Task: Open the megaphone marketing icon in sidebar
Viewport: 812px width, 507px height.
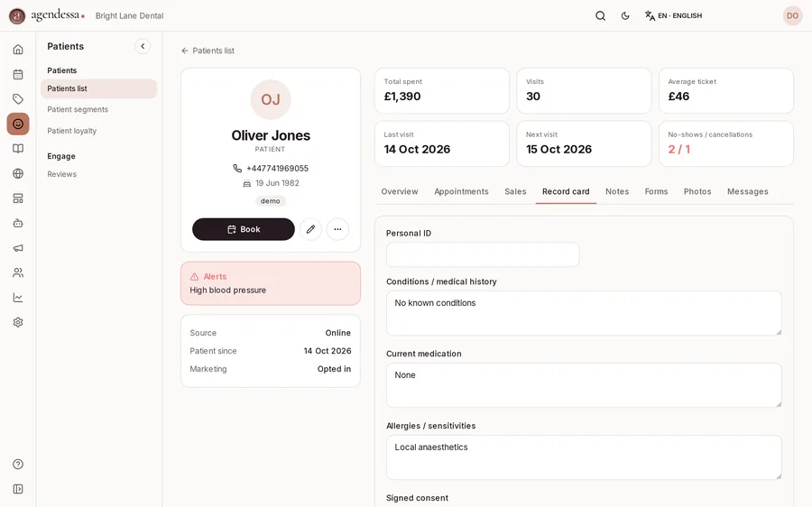Action: (18, 248)
